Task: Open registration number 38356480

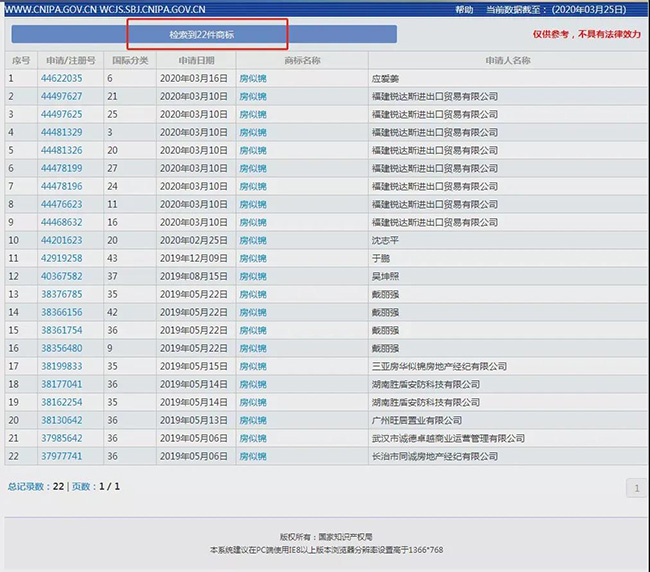Action: tap(61, 348)
